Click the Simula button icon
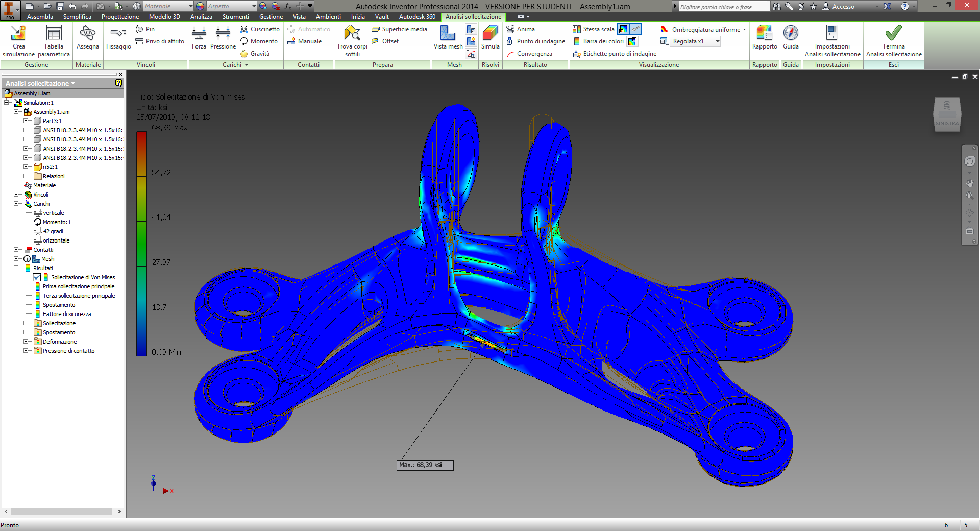Viewport: 980px width, 531px height. (490, 33)
